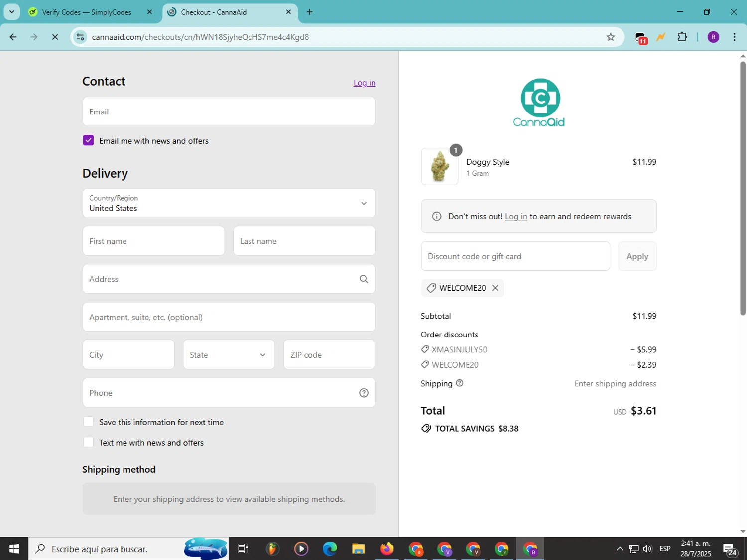Open the media player taskbar icon
Image resolution: width=747 pixels, height=560 pixels.
pos(301,549)
